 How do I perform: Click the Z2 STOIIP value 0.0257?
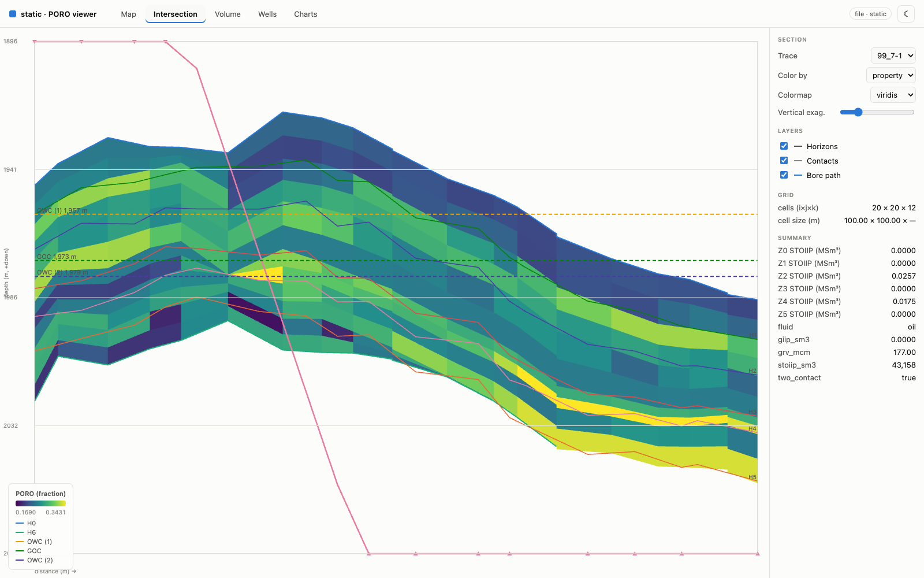[x=903, y=276]
